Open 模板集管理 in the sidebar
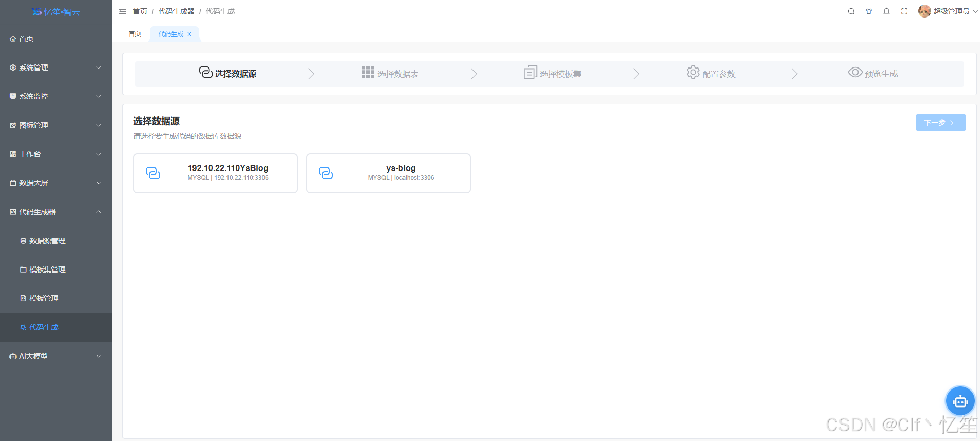980x441 pixels. [x=56, y=269]
